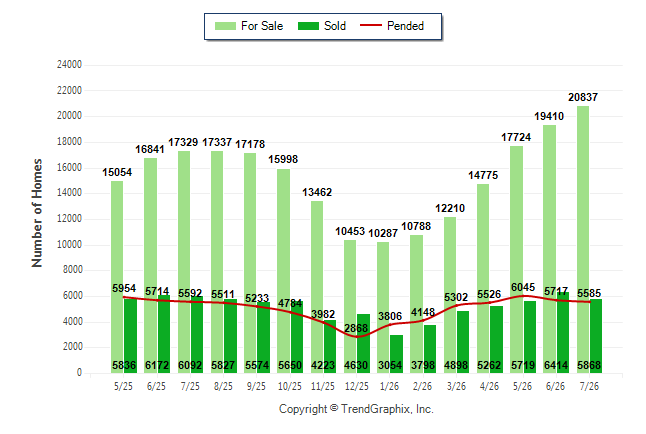This screenshot has height=434, width=646.
Task: Click the Pended line low point labeled 2868
Action: click(357, 337)
